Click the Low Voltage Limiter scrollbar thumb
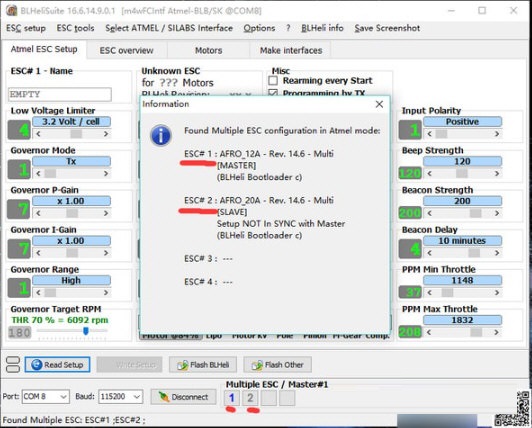532x428 pixels. [76, 134]
